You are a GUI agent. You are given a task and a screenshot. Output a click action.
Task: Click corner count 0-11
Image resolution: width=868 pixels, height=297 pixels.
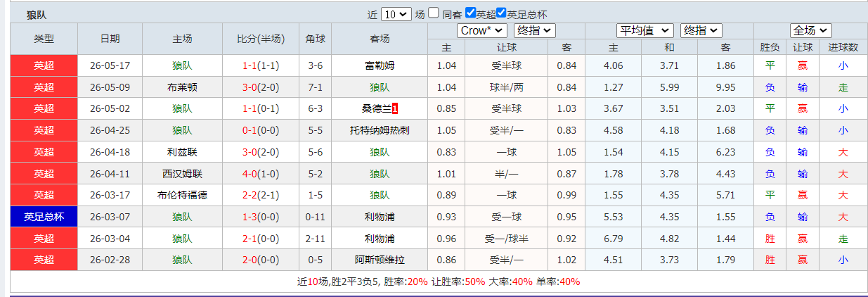point(315,217)
